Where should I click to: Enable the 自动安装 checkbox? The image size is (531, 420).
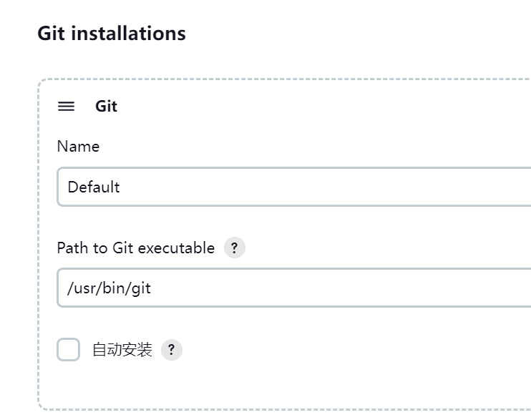click(x=69, y=351)
